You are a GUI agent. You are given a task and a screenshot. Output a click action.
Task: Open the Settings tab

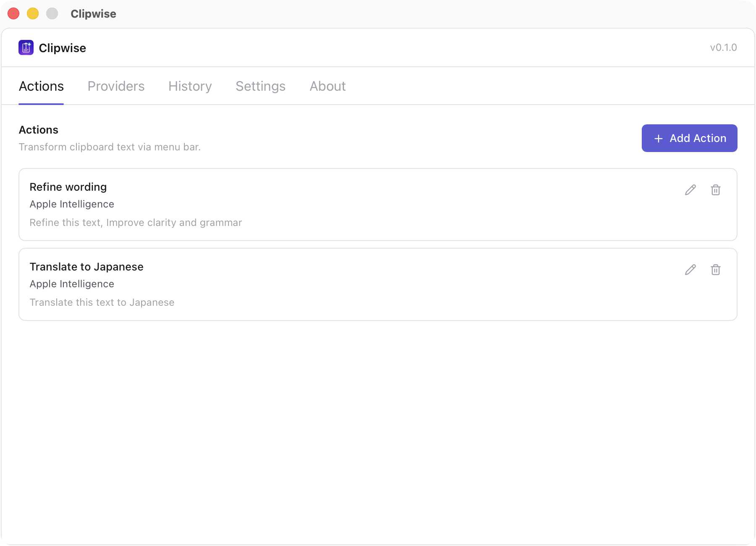(260, 86)
